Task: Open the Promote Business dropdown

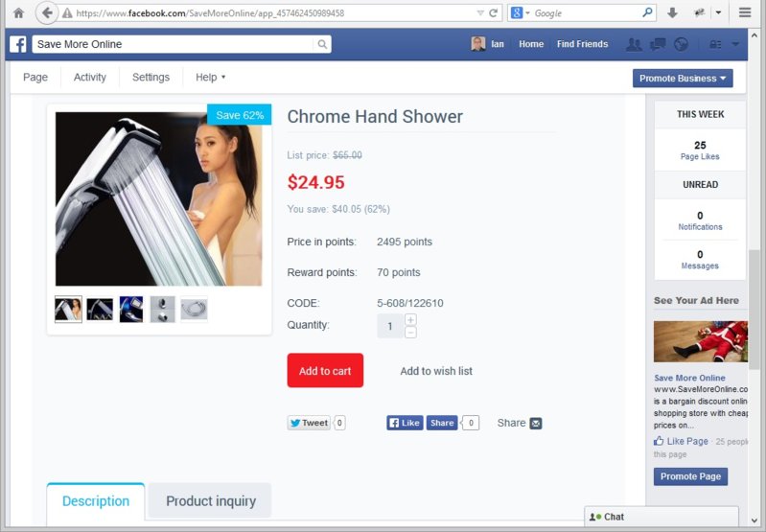Action: (683, 79)
